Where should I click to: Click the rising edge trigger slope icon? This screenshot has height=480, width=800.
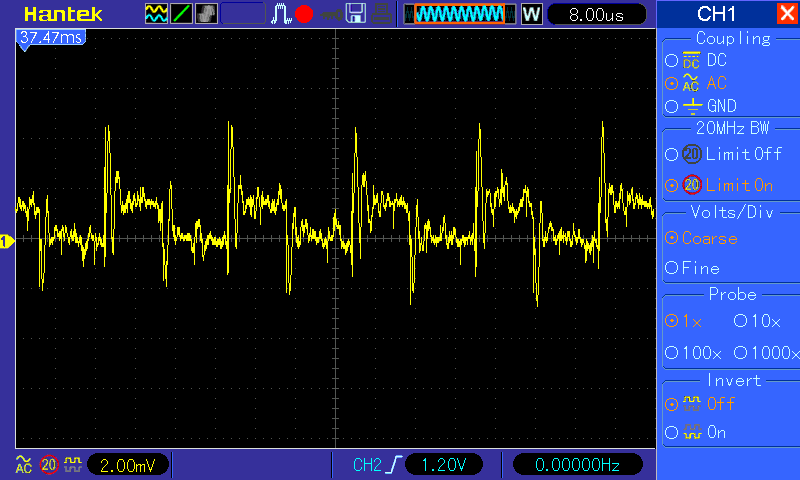394,465
